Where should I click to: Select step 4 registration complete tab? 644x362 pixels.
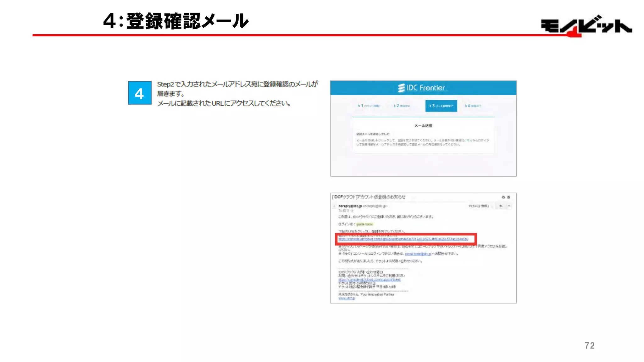coord(473,106)
